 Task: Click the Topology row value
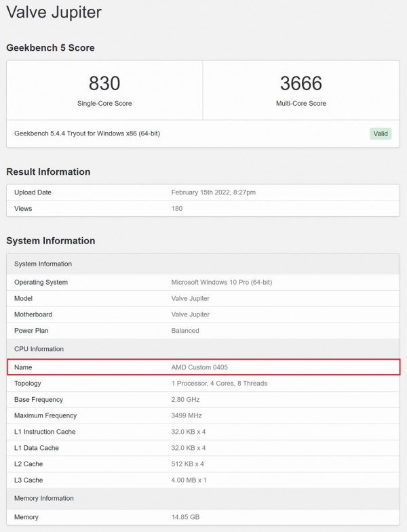click(219, 384)
